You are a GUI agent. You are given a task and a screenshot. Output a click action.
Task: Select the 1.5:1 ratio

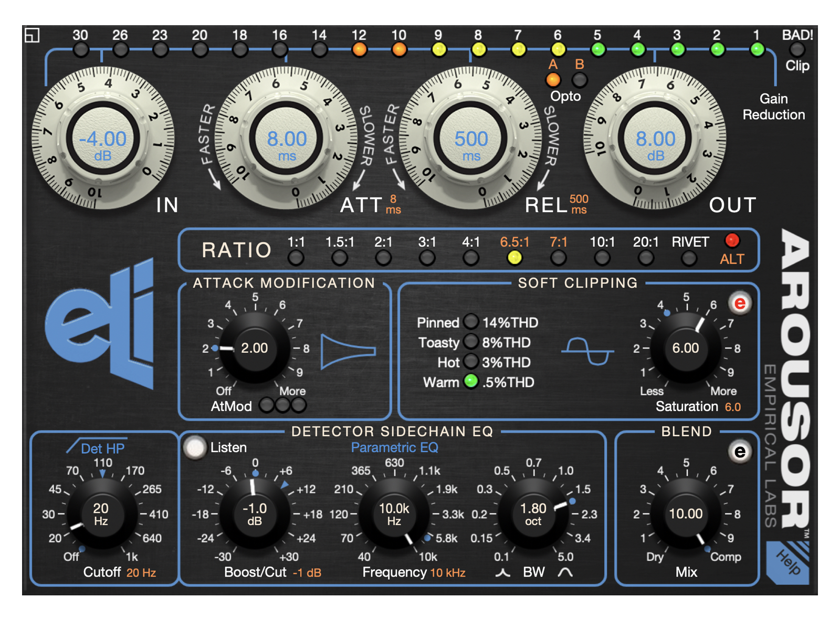(340, 258)
